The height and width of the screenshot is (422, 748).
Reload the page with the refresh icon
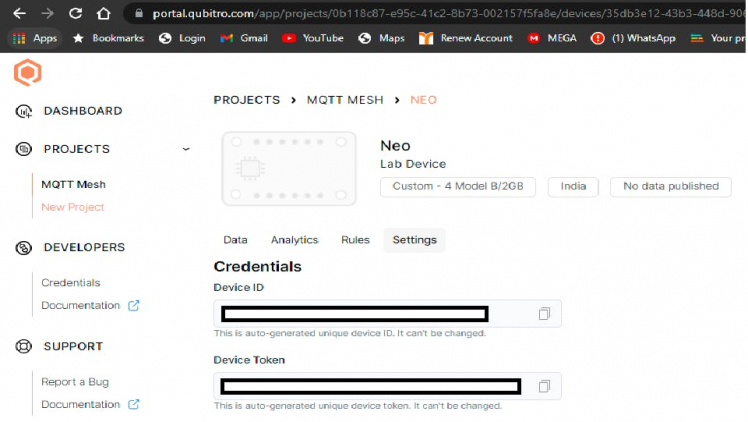(75, 13)
